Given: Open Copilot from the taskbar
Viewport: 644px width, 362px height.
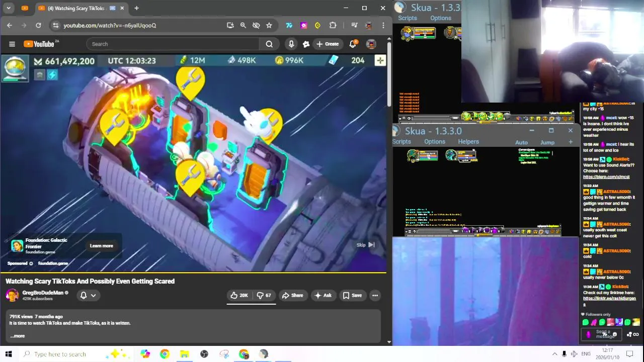Looking at the screenshot, I should pyautogui.click(x=145, y=354).
